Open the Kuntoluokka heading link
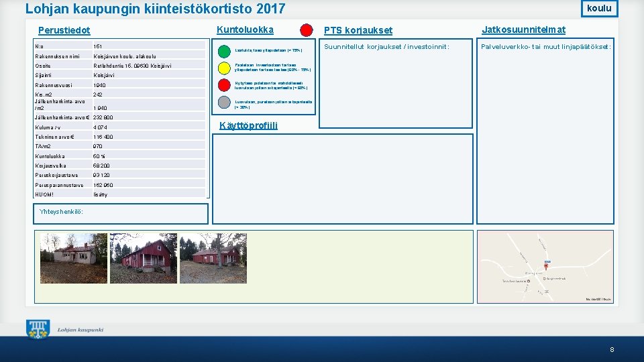 coord(246,30)
